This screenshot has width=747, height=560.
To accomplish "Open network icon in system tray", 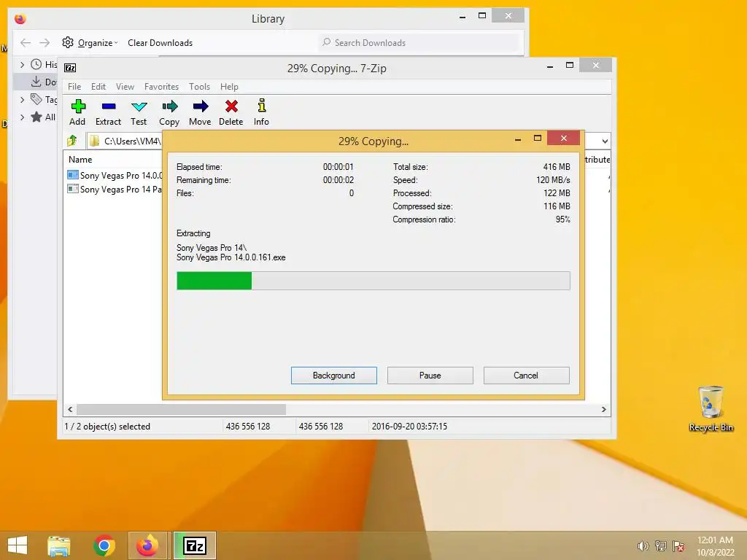I will [661, 546].
